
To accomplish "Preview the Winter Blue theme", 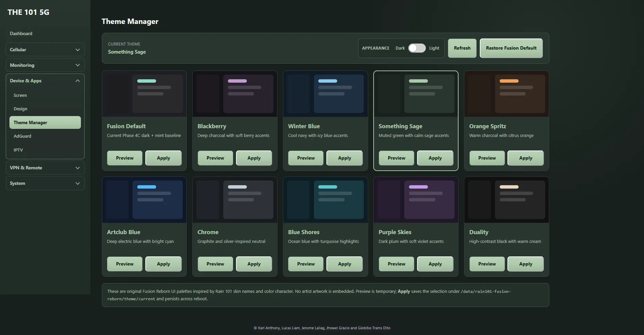I will tap(306, 158).
